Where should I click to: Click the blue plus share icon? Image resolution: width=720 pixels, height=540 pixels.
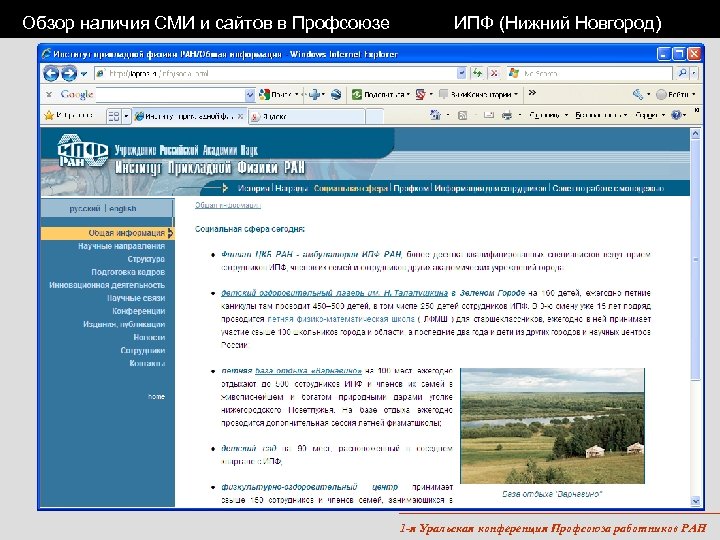(x=315, y=95)
